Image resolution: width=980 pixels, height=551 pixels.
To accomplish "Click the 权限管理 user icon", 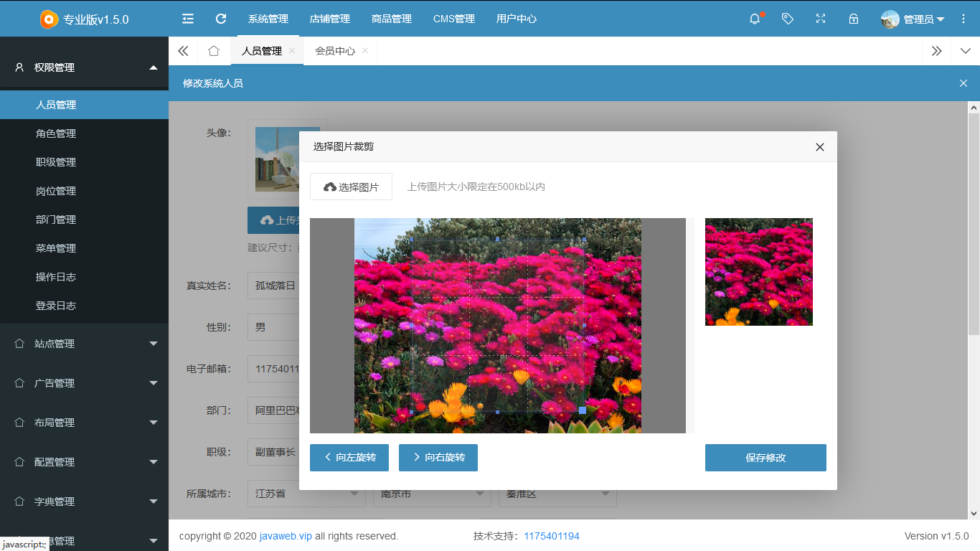I will [19, 67].
